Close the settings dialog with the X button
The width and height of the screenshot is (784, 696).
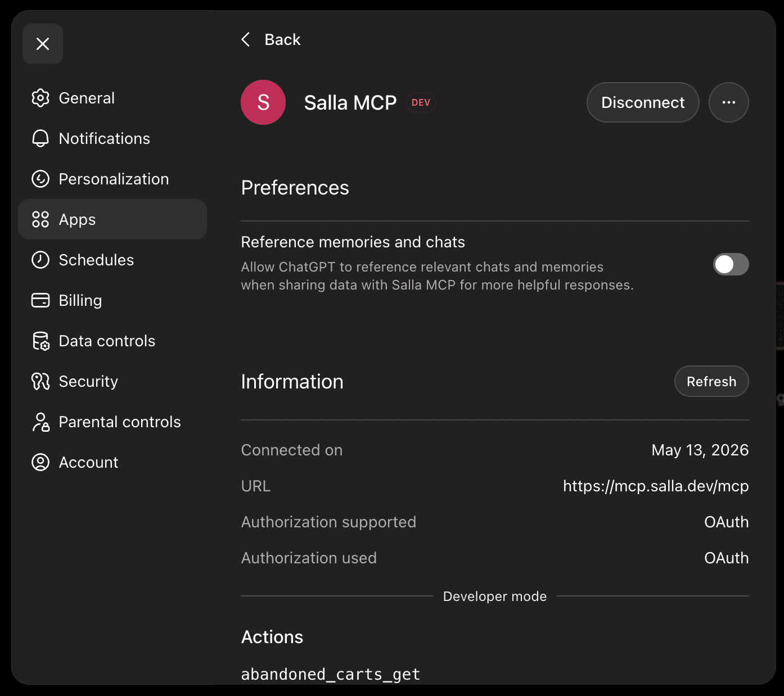point(43,44)
